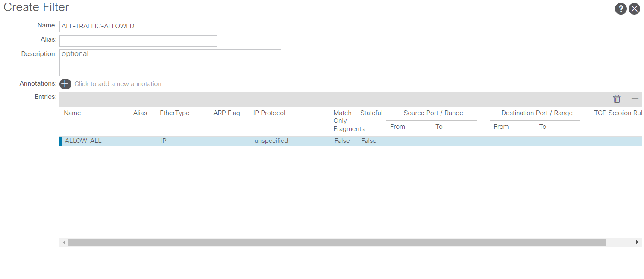Select the ALLOW-ALL entry name cell
644x279 pixels.
coord(83,141)
